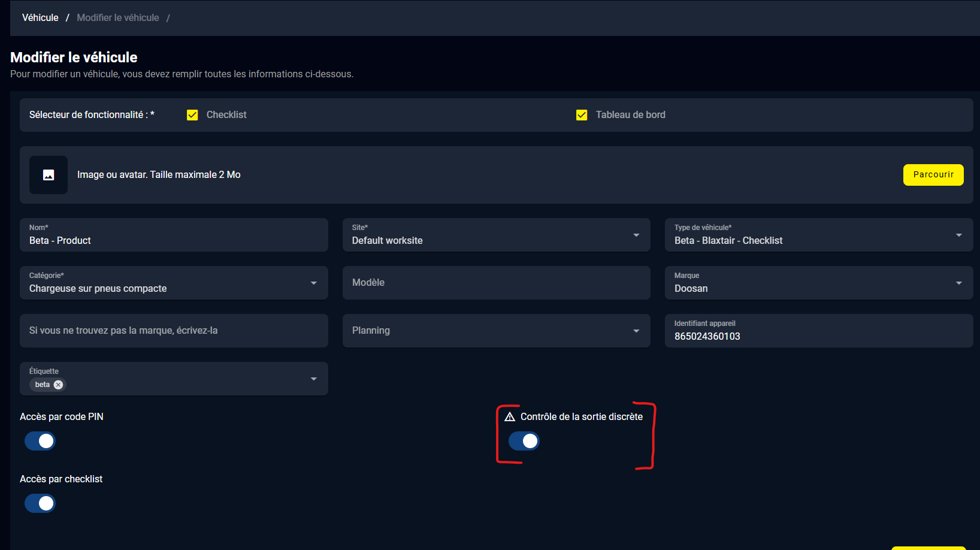980x550 pixels.
Task: Disable the Accès par checklist switch
Action: [40, 503]
